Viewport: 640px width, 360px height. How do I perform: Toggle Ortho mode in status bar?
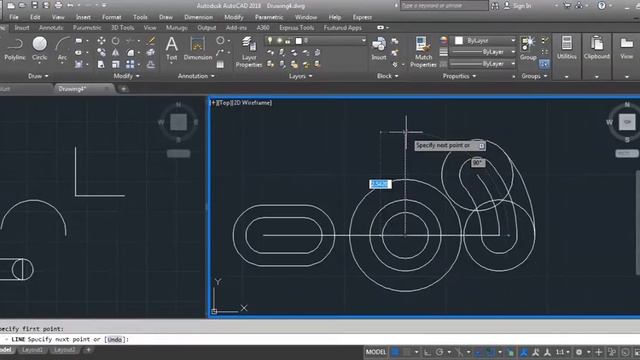point(427,352)
